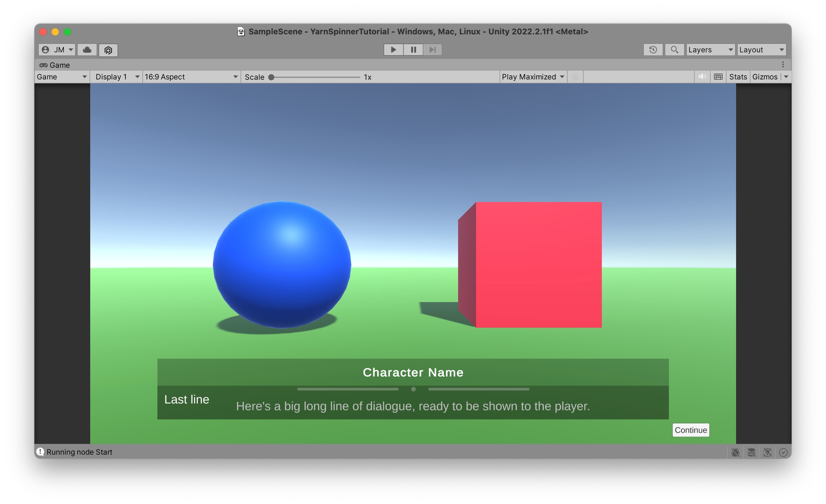
Task: Toggle keyboard shortcuts icon in Game toolbar
Action: pyautogui.click(x=718, y=77)
